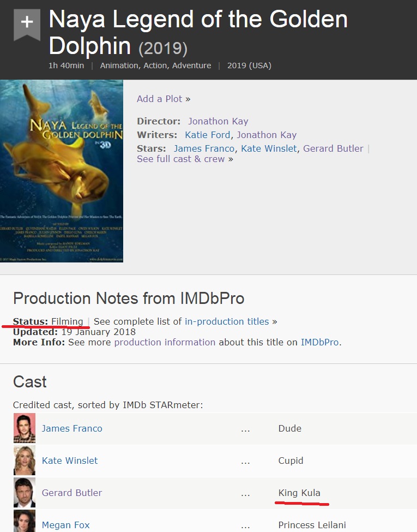417x532 pixels.
Task: Expand See full cast & crew
Action: [181, 159]
